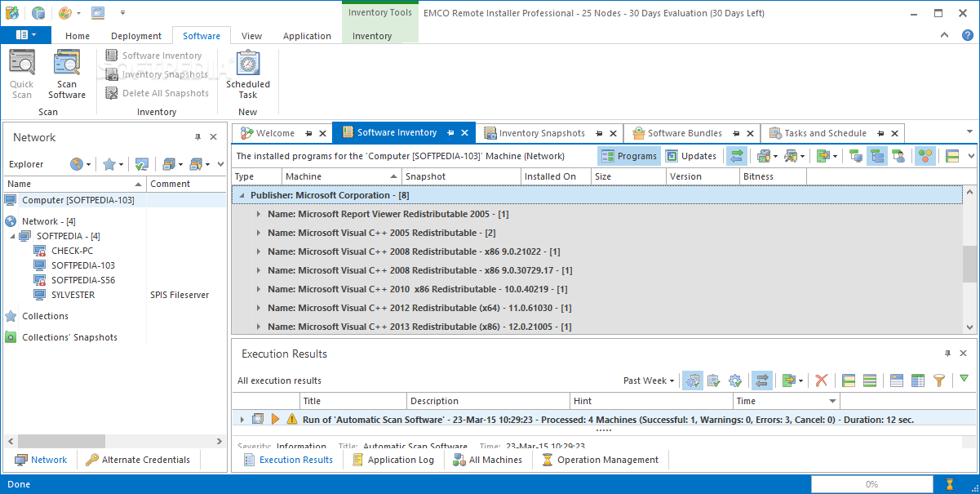The width and height of the screenshot is (980, 494).
Task: Click the clipboard with checkmark icon
Action: click(x=714, y=381)
